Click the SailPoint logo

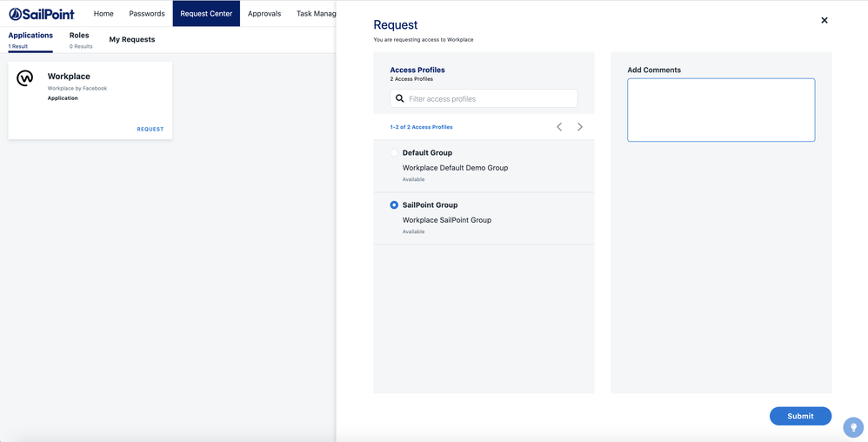tap(42, 14)
